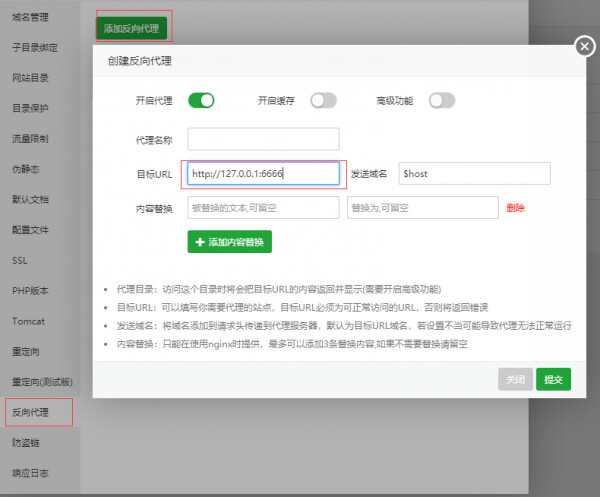Select PHP版本 in the sidebar

[x=30, y=290]
